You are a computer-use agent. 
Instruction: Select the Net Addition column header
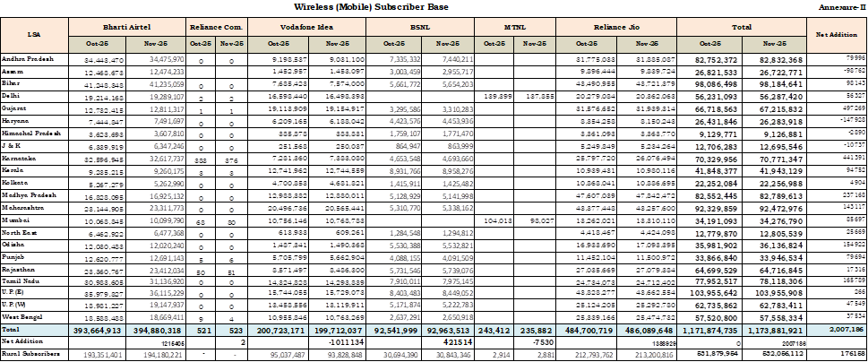[838, 35]
